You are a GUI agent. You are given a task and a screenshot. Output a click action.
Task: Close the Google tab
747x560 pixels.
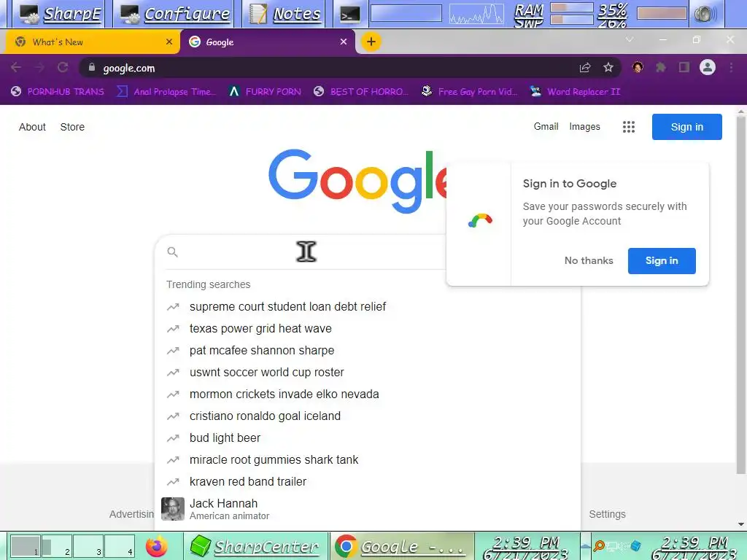coord(344,42)
